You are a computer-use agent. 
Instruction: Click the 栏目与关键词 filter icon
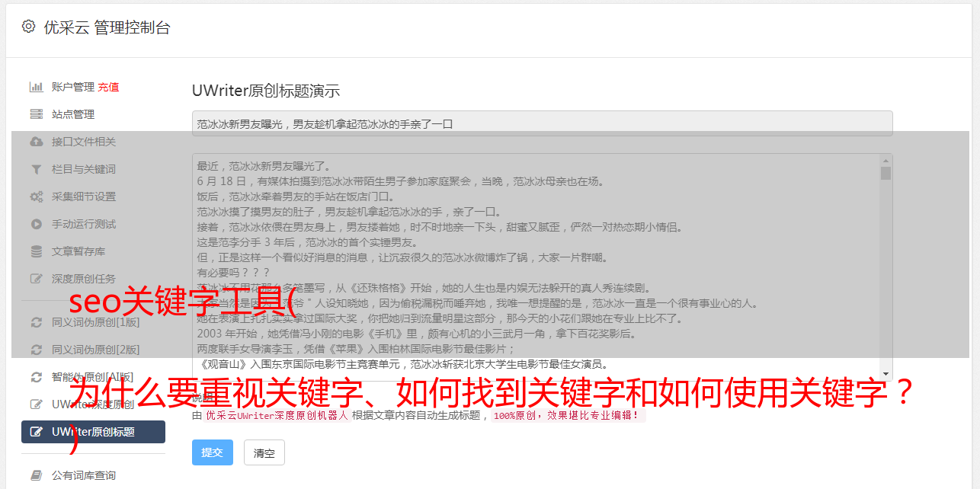36,169
